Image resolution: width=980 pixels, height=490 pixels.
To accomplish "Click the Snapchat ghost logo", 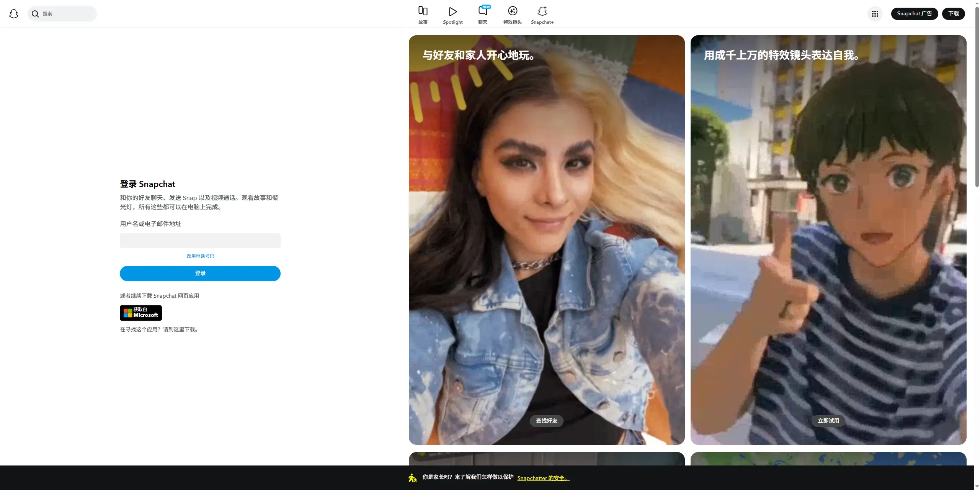I will pyautogui.click(x=14, y=14).
